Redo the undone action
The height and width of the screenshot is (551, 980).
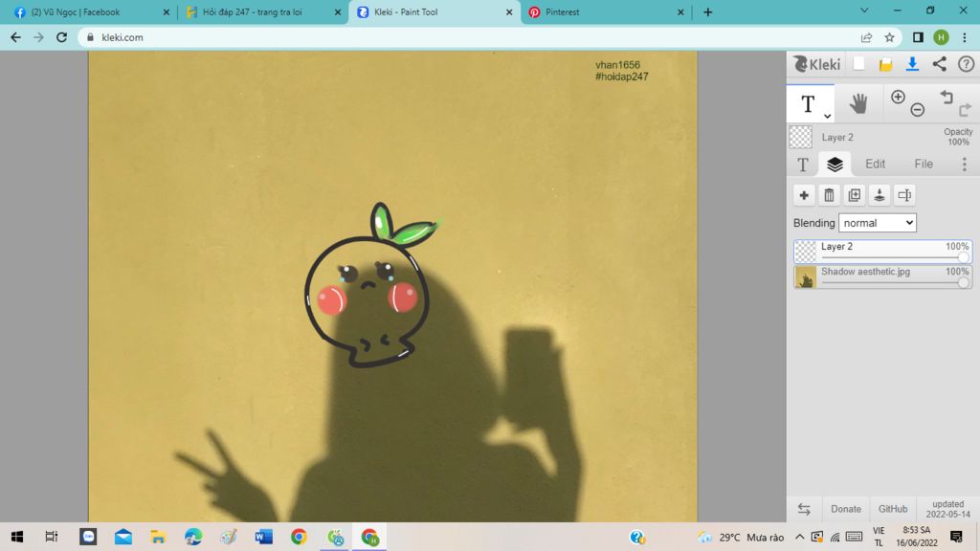965,110
